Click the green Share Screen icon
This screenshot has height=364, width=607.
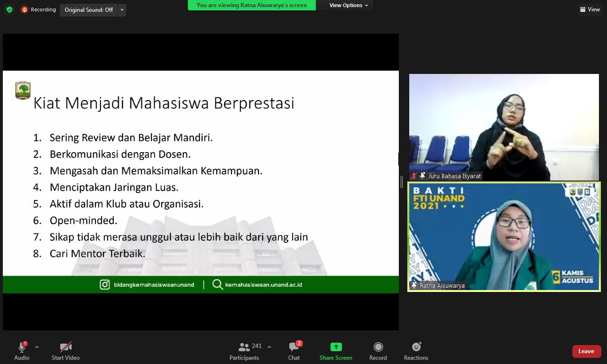pos(336,347)
